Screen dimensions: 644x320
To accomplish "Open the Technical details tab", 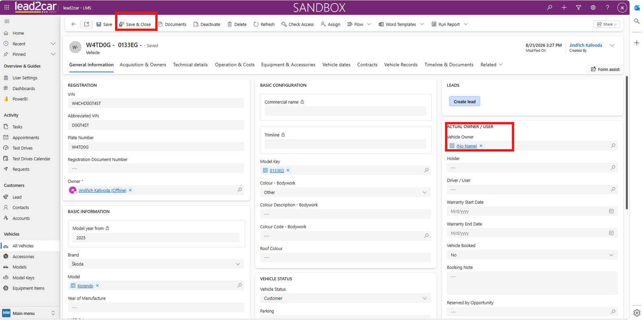I will pyautogui.click(x=190, y=65).
